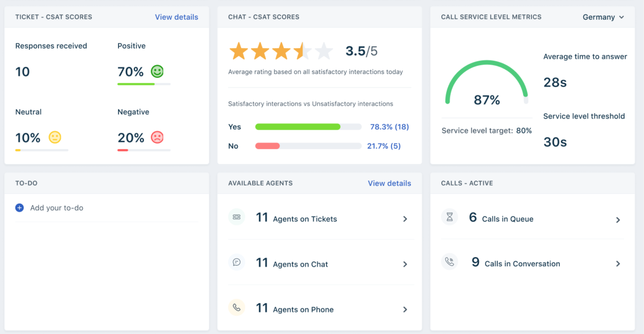Image resolution: width=644 pixels, height=334 pixels.
Task: Open View details for Available Agents
Action: tap(389, 183)
